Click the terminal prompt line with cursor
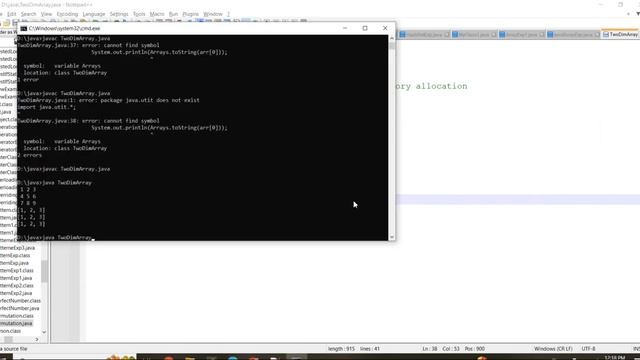This screenshot has height=360, width=640. pos(56,238)
